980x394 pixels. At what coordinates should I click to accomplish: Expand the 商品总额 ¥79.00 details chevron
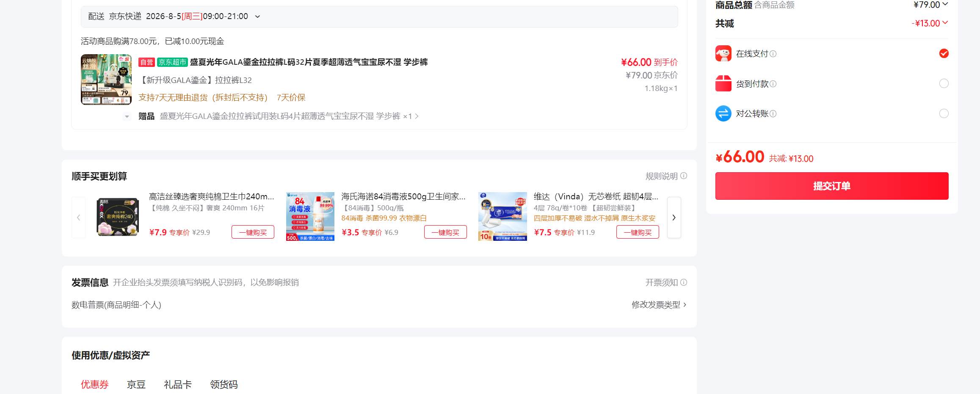945,4
